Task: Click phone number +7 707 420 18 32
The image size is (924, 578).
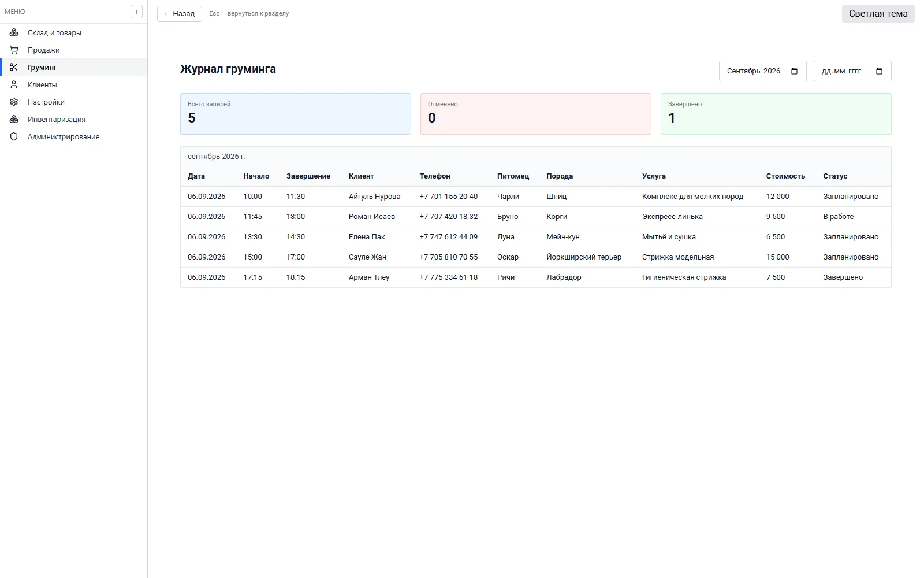Action: click(x=449, y=217)
